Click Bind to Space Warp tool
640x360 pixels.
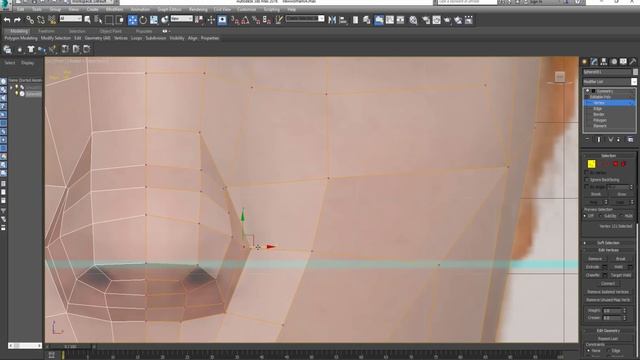pyautogui.click(x=52, y=20)
